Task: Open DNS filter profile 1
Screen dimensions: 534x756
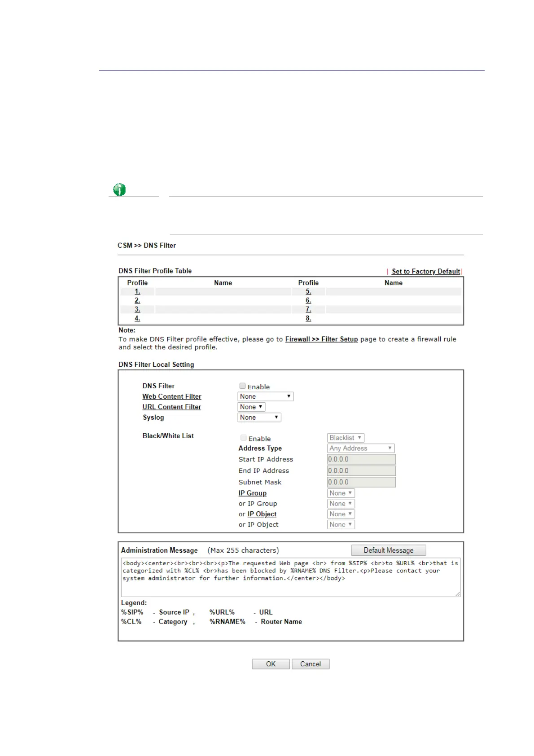Action: coord(137,291)
